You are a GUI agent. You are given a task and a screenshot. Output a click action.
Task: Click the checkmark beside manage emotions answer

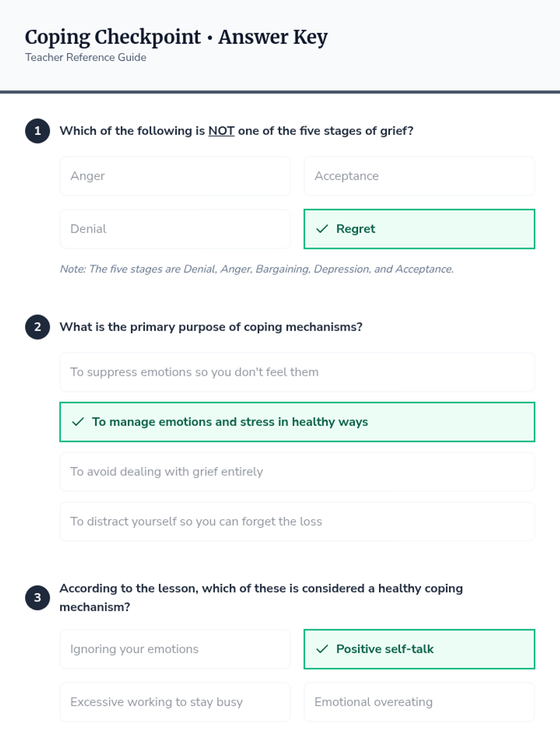(x=78, y=422)
